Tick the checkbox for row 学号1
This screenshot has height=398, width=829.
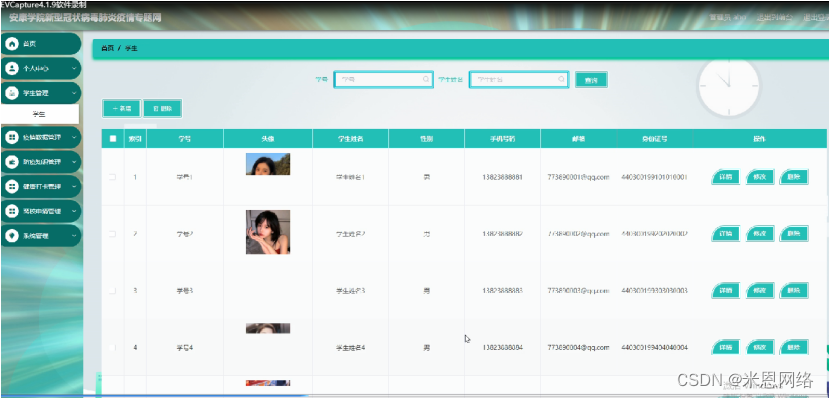(113, 177)
